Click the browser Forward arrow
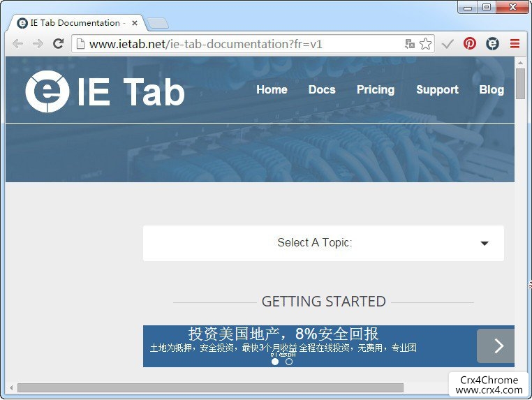The width and height of the screenshot is (532, 400). [x=38, y=44]
